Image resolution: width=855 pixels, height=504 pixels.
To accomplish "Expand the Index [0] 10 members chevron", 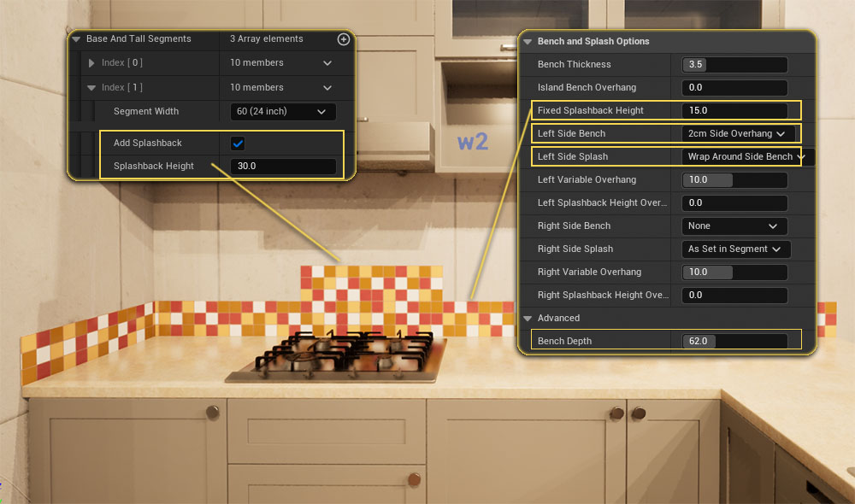I will [x=327, y=63].
